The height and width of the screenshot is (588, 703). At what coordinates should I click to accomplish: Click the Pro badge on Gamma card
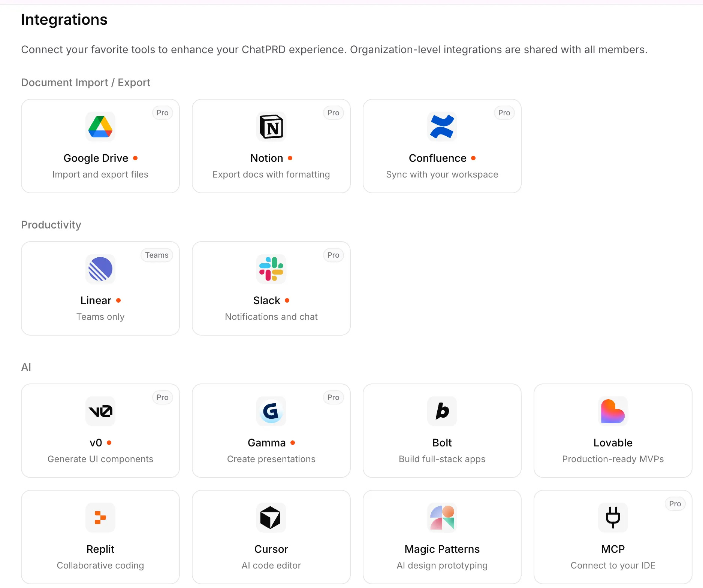pos(334,397)
